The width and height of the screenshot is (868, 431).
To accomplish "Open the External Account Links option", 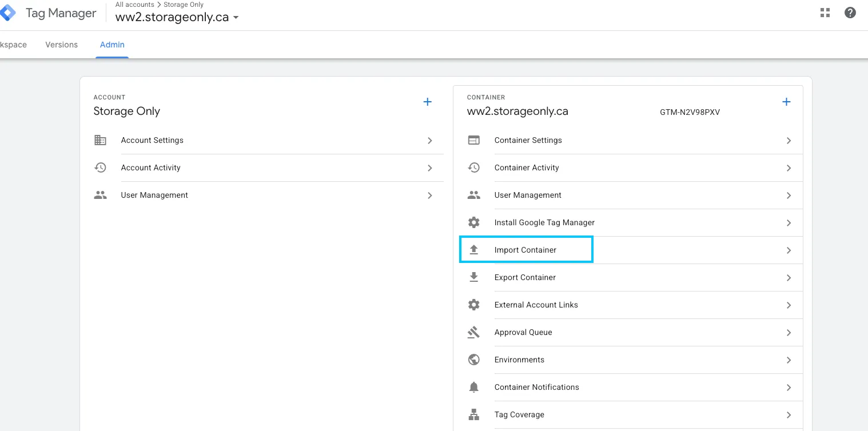I will (x=536, y=305).
